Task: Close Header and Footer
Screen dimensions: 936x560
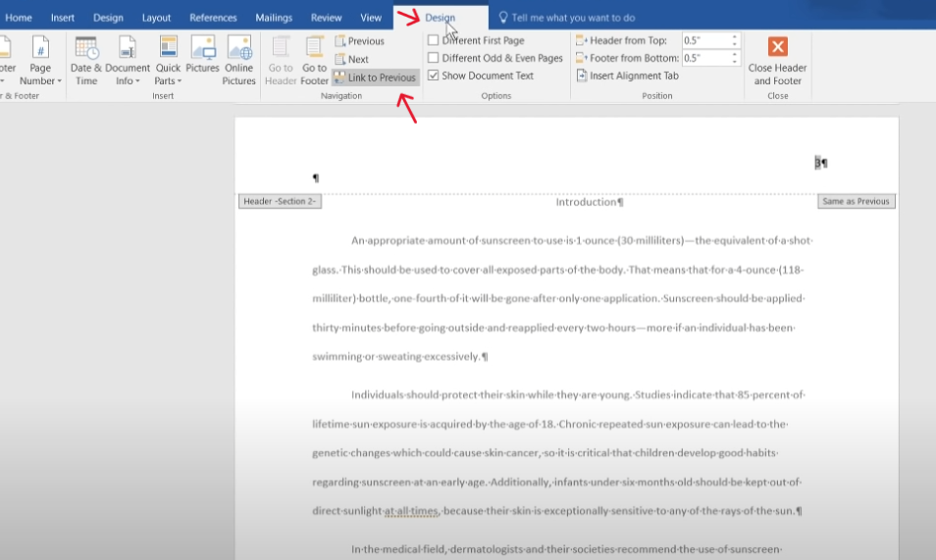Action: point(777,60)
